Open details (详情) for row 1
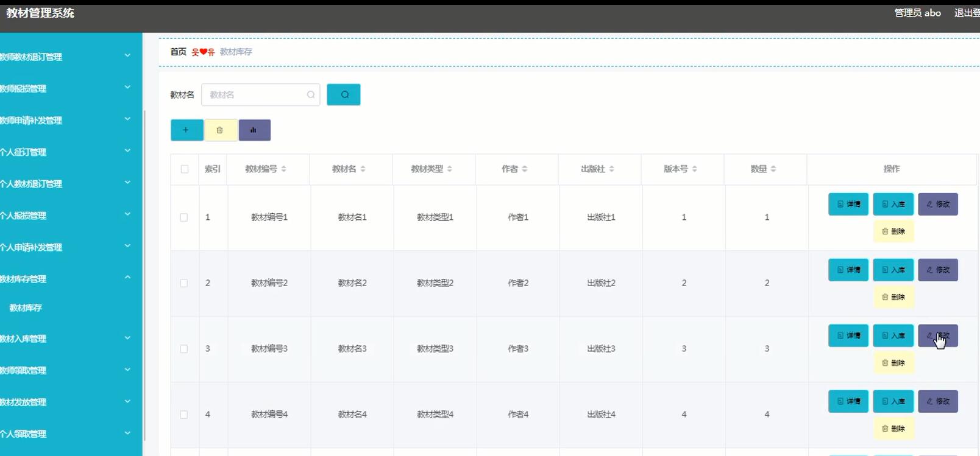 tap(848, 205)
